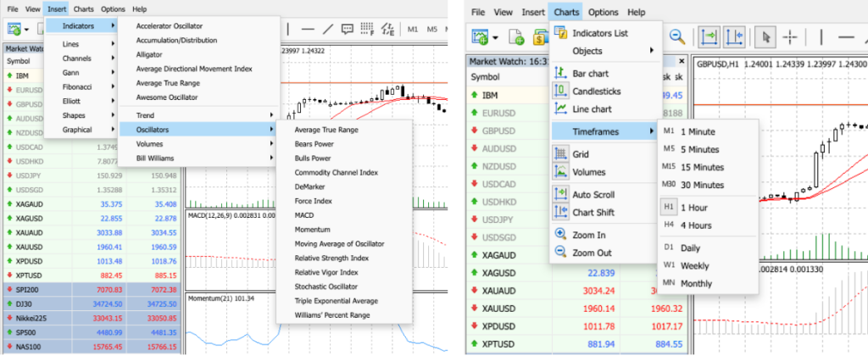Toggle Chart Shift in the Charts menu

click(593, 212)
